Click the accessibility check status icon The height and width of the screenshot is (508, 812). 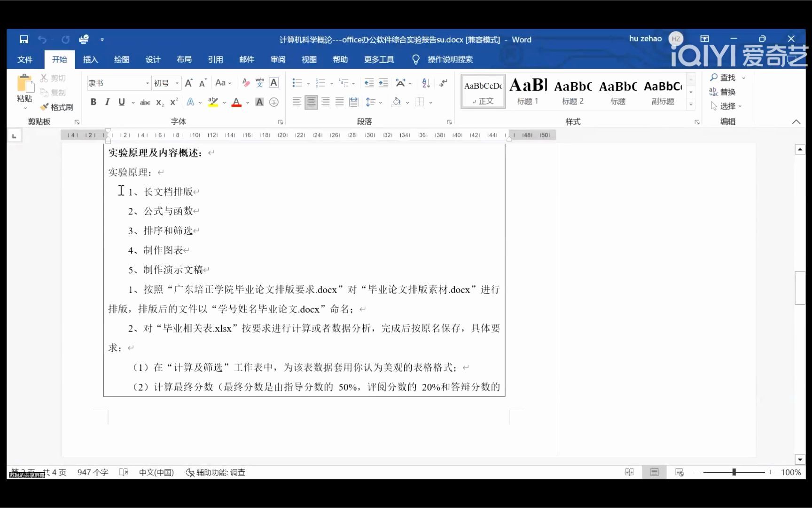pyautogui.click(x=190, y=472)
